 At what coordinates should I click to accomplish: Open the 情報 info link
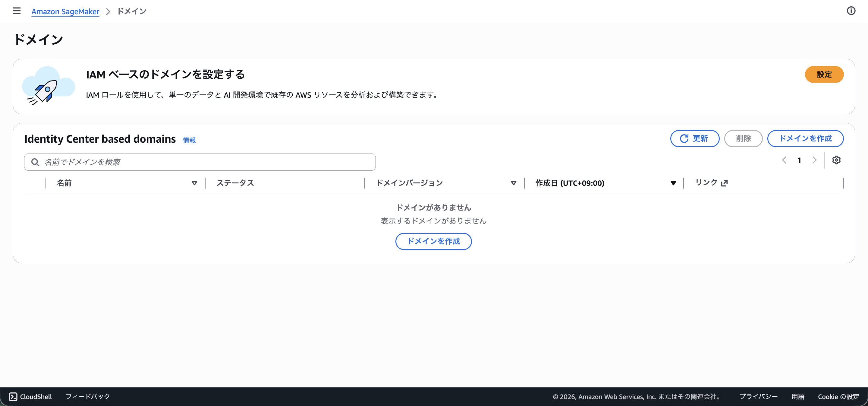pyautogui.click(x=189, y=140)
